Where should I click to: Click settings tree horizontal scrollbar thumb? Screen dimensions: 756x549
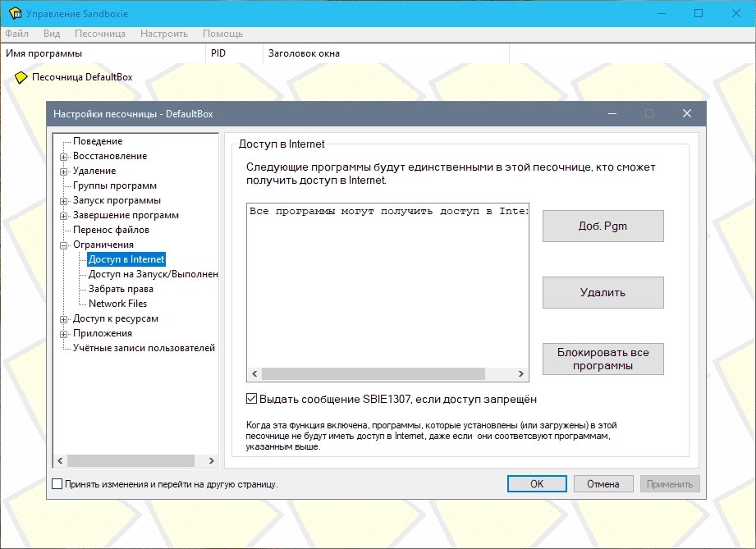tap(131, 461)
